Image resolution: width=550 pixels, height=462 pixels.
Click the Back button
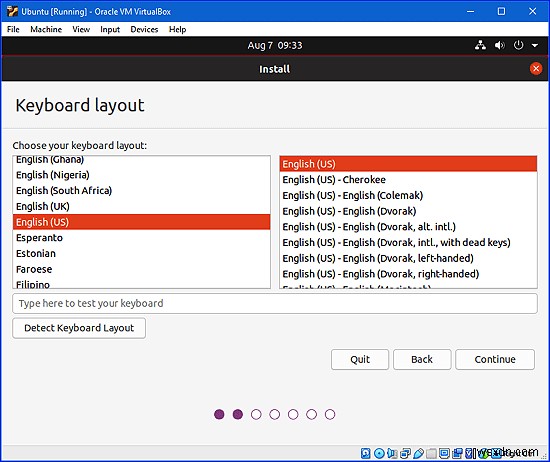[422, 359]
